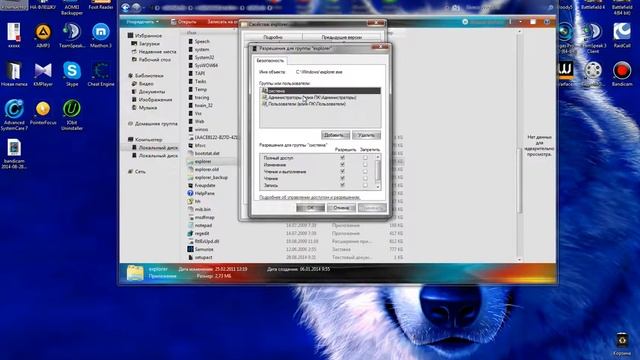This screenshot has height=360, width=640.
Task: Click Explorer file list scroll-down arrow
Action: [520, 259]
